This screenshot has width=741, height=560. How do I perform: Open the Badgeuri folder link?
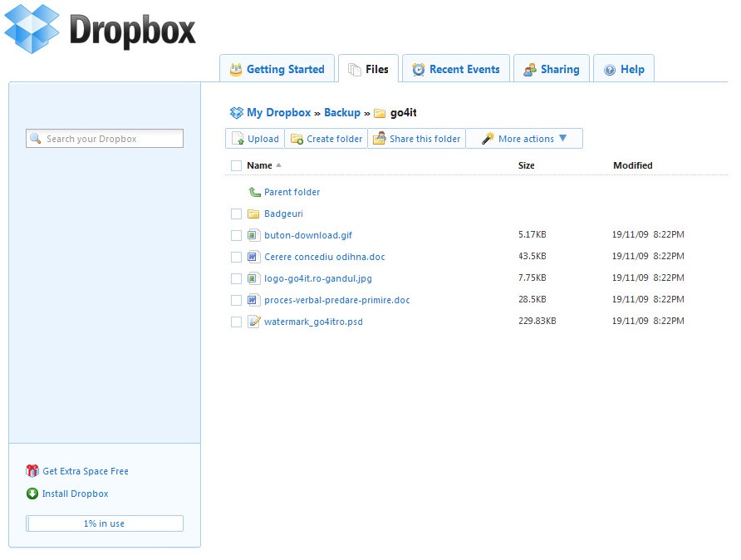(x=283, y=214)
